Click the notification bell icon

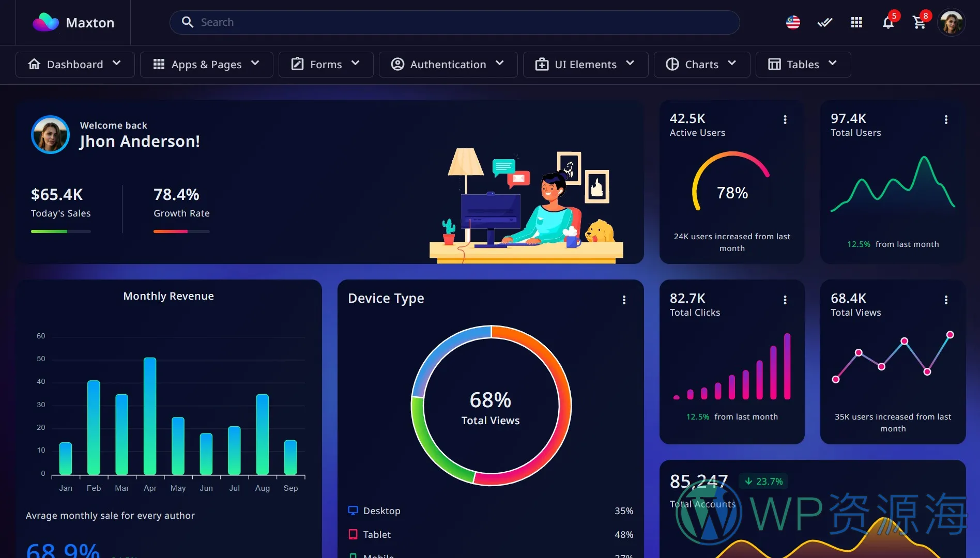(x=888, y=23)
